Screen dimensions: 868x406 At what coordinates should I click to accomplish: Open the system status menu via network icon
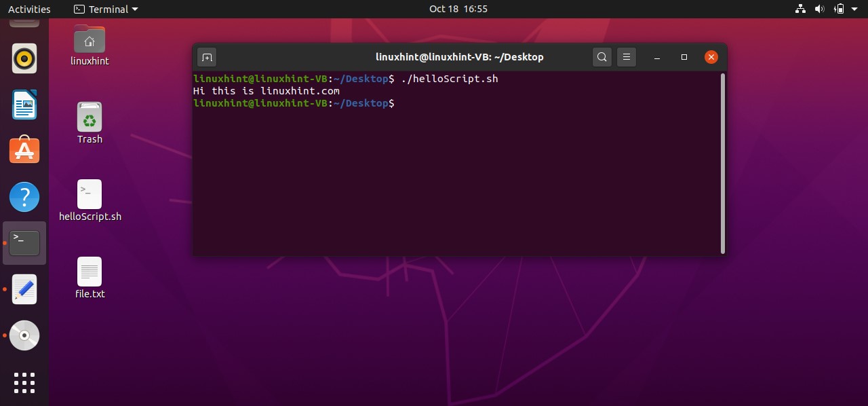click(800, 9)
